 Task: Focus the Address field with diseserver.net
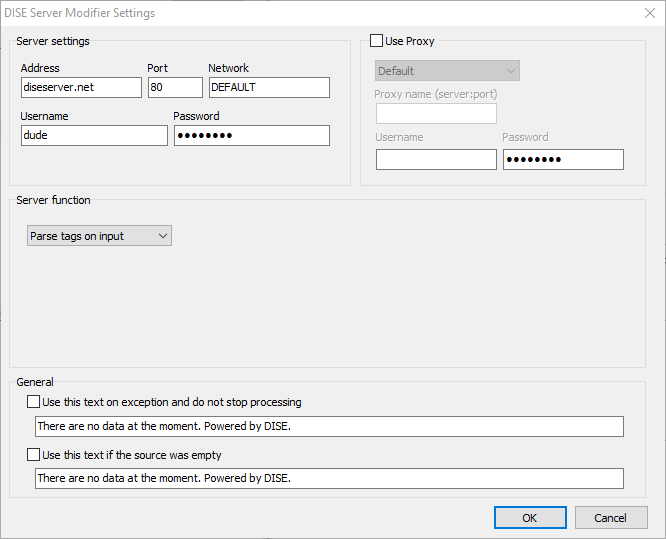81,87
